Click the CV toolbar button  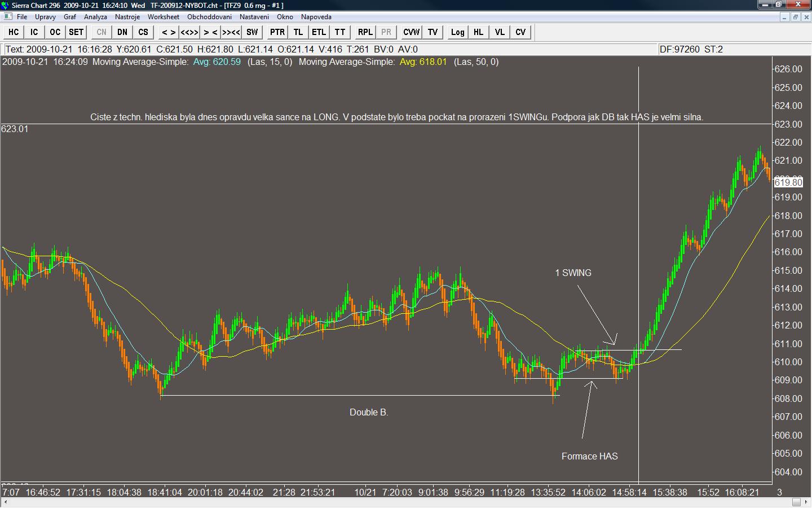(x=520, y=32)
